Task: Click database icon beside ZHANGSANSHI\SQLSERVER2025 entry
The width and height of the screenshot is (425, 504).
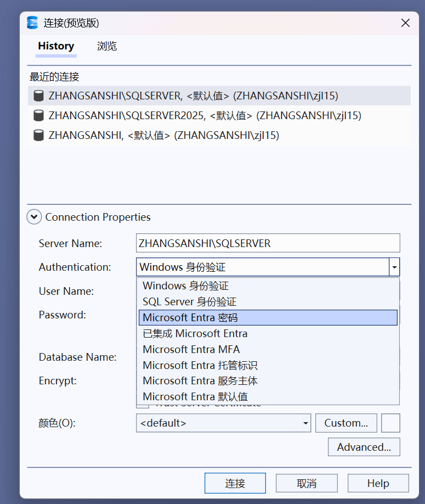Action: pyautogui.click(x=38, y=115)
